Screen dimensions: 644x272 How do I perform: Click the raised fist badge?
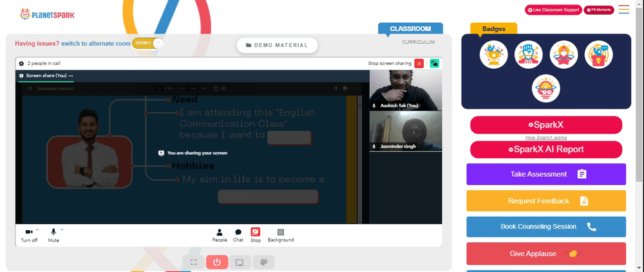point(529,55)
